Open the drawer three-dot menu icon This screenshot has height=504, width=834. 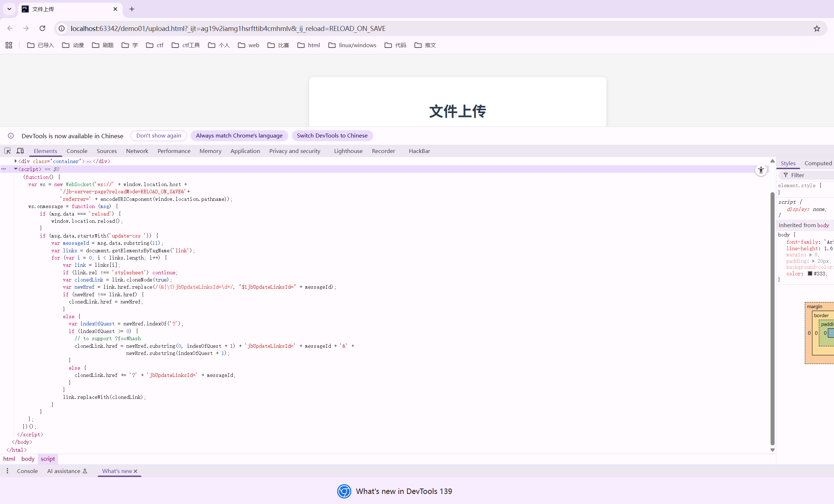coord(7,471)
